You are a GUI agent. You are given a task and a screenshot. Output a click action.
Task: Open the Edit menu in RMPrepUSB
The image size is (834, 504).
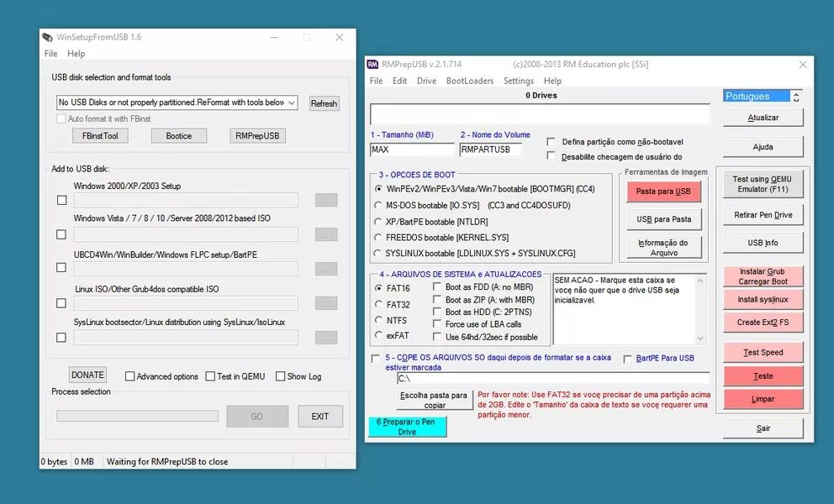[399, 81]
